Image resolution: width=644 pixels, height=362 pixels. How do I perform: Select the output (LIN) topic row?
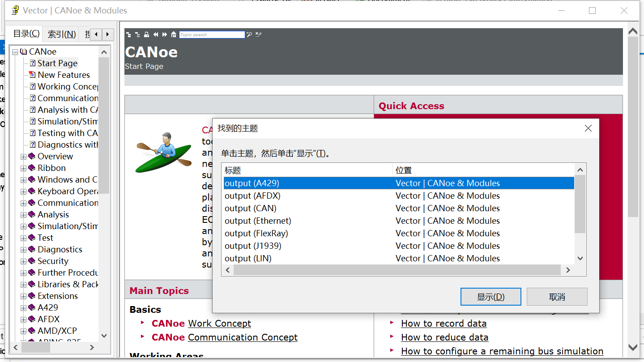click(399, 258)
